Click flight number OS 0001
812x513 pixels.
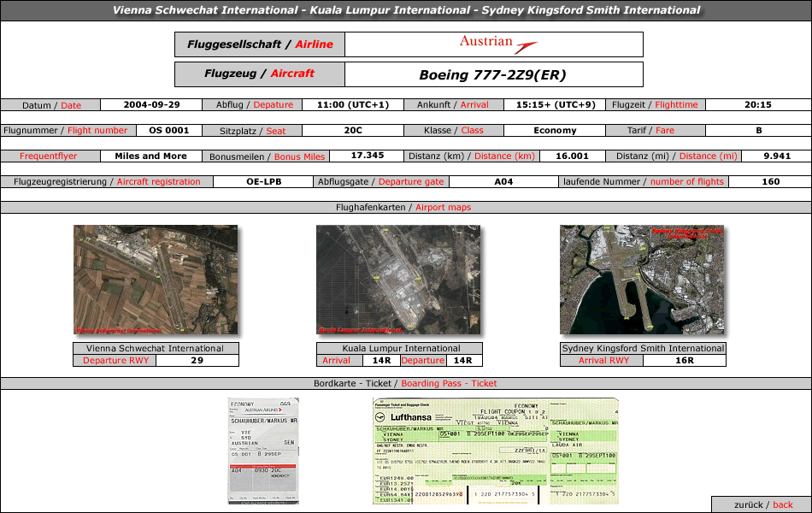[x=169, y=131]
